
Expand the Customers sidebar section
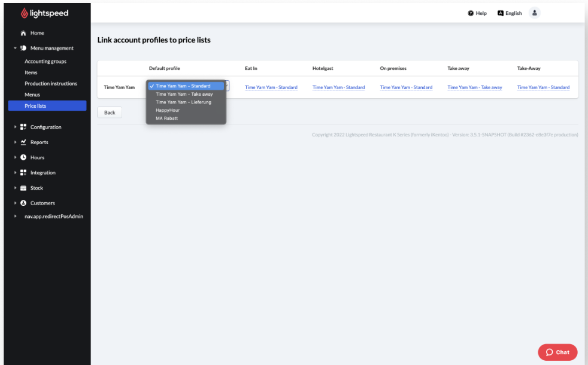[x=15, y=203]
